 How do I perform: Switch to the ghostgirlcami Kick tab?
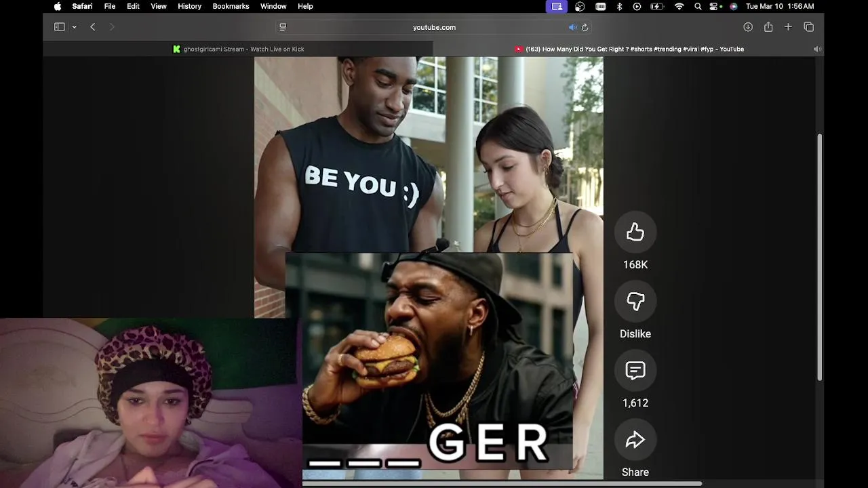pyautogui.click(x=238, y=49)
